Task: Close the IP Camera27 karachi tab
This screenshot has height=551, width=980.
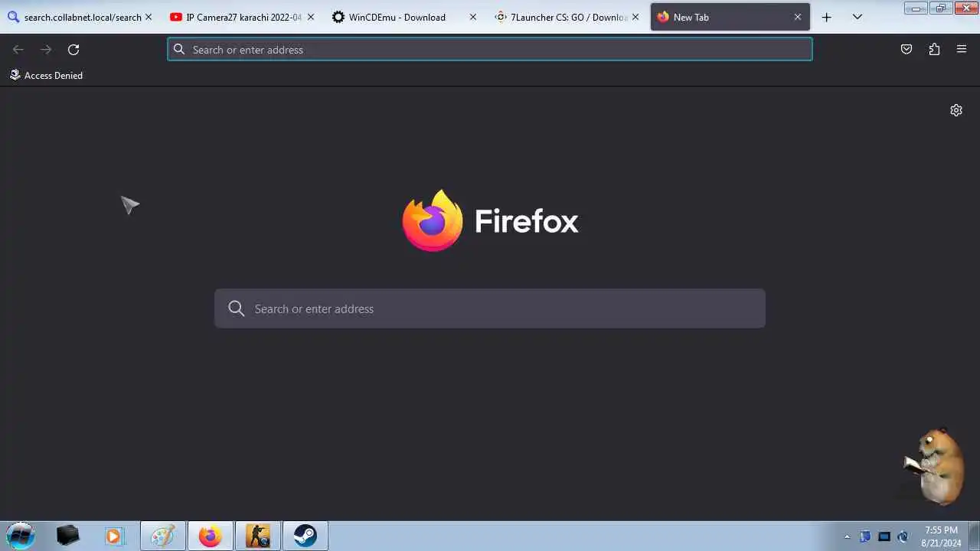Action: [x=311, y=17]
